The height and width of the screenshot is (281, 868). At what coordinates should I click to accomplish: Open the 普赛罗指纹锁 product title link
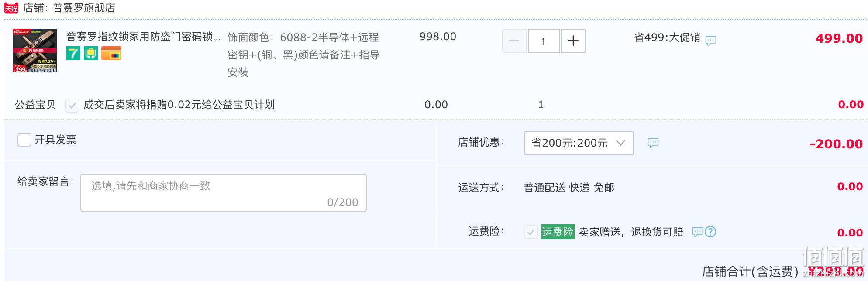pos(144,37)
